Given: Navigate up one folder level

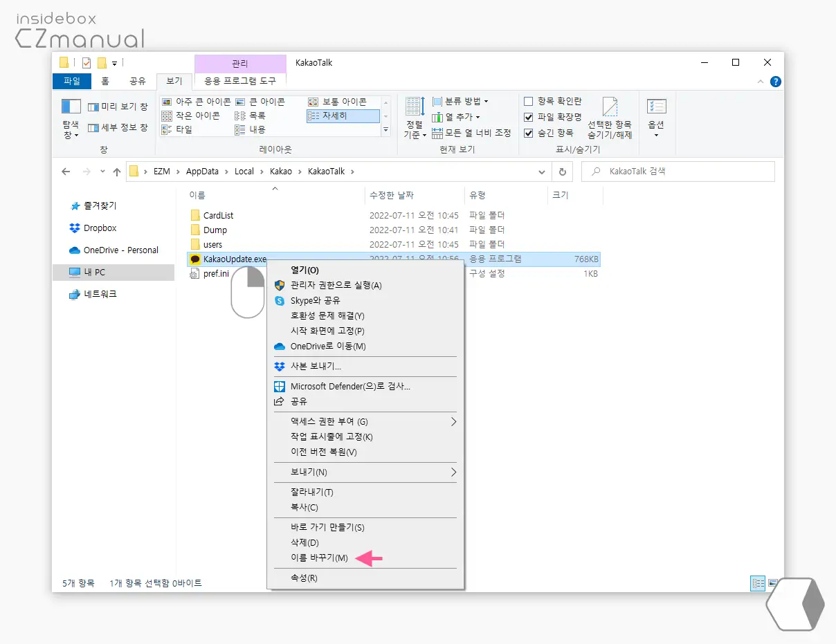Looking at the screenshot, I should point(116,171).
